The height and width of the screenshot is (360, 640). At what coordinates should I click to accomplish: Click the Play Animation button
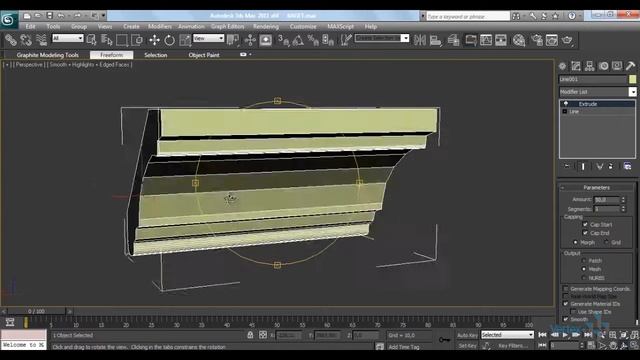point(565,335)
